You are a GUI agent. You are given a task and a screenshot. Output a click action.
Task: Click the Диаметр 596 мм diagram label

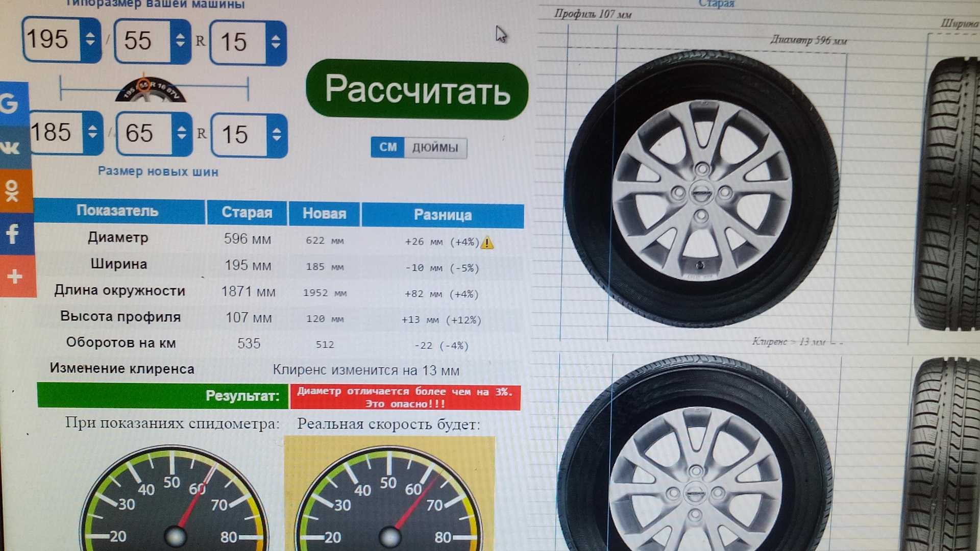(808, 40)
